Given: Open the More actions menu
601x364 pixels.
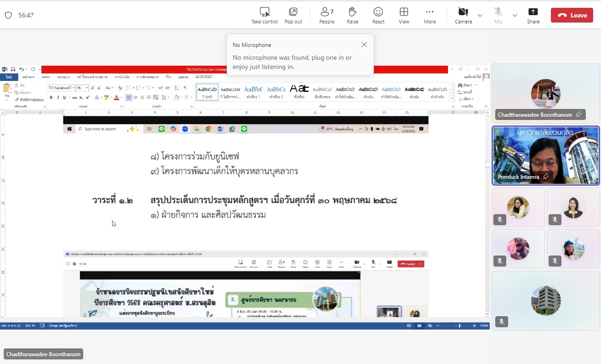Looking at the screenshot, I should pyautogui.click(x=429, y=12).
